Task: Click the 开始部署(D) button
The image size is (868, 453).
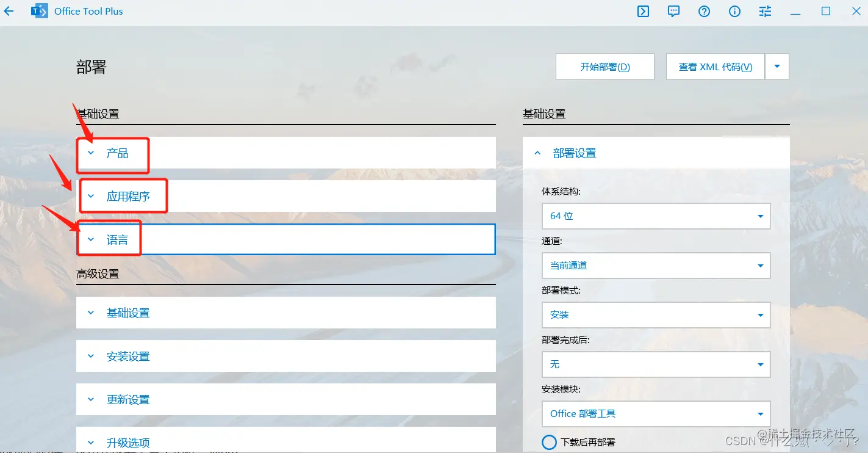Action: coord(604,66)
